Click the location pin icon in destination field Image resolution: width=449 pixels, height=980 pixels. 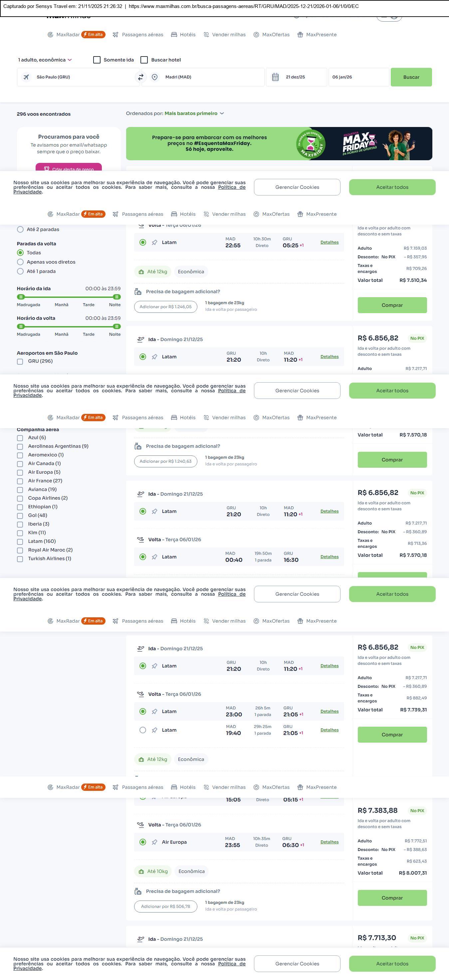coord(155,77)
